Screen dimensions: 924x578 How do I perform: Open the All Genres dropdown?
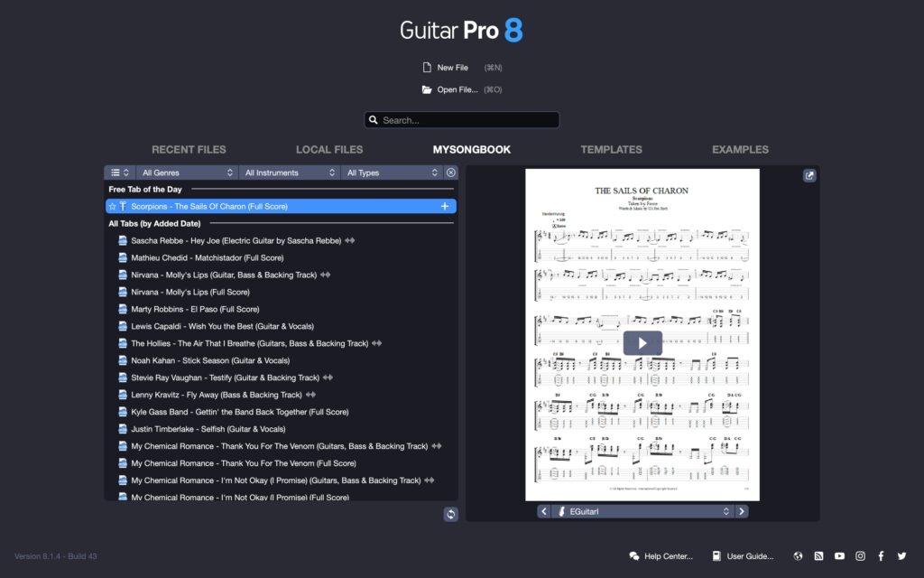point(187,172)
